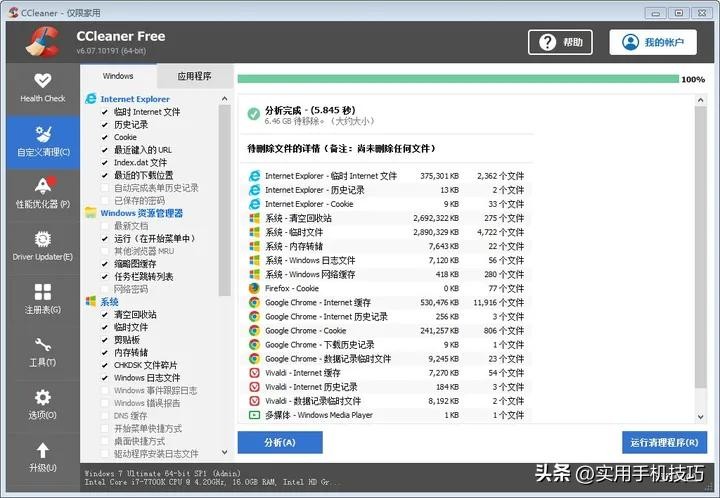
Task: Click 分析 analyze button
Action: point(279,442)
